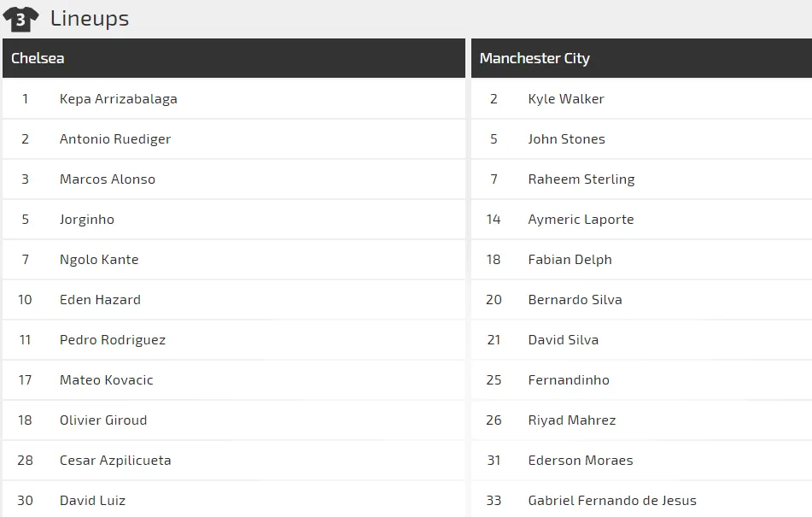Open Jorginho's player entry

tap(87, 220)
